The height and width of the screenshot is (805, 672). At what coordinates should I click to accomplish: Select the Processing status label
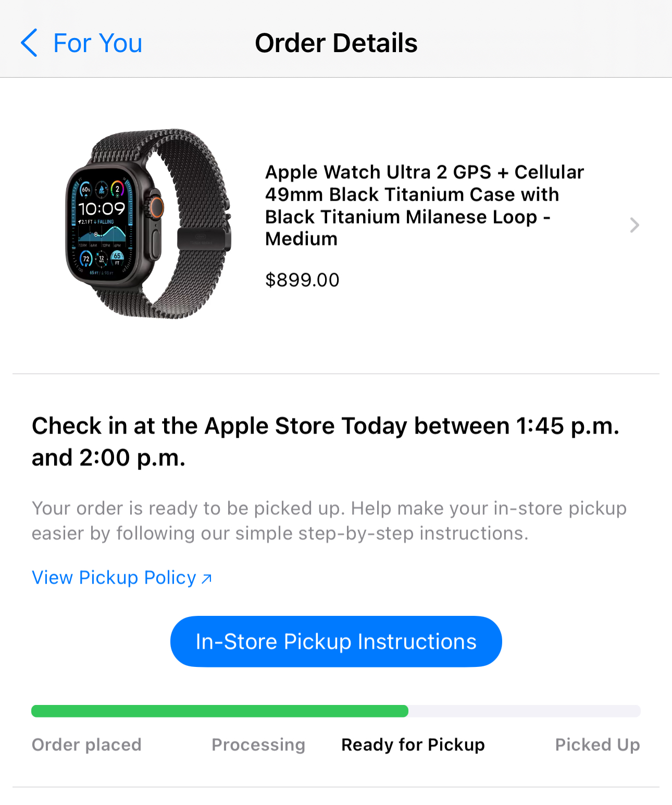[258, 745]
